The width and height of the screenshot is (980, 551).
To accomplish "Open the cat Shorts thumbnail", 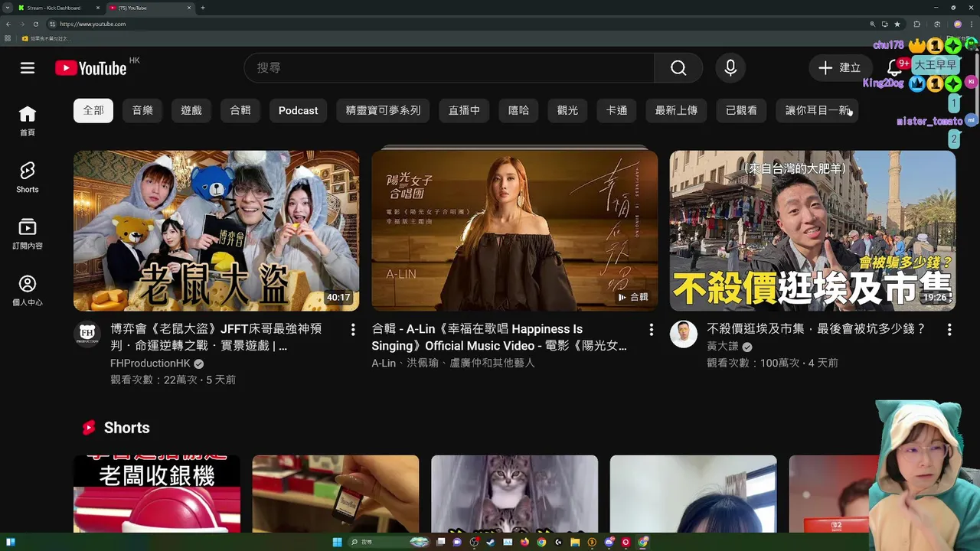I will coord(514,494).
